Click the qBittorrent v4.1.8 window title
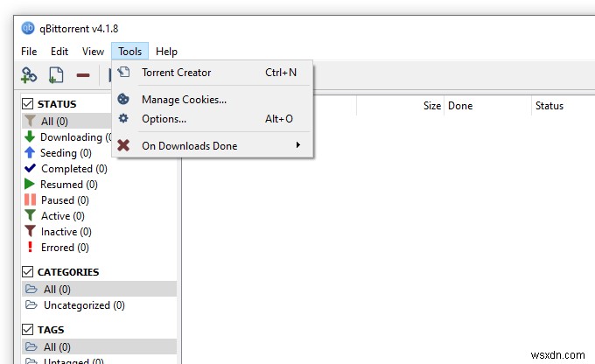This screenshot has height=364, width=595. pos(79,29)
